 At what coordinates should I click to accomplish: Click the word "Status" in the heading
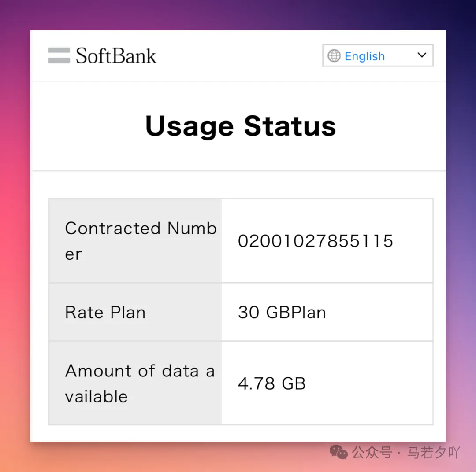pos(290,126)
